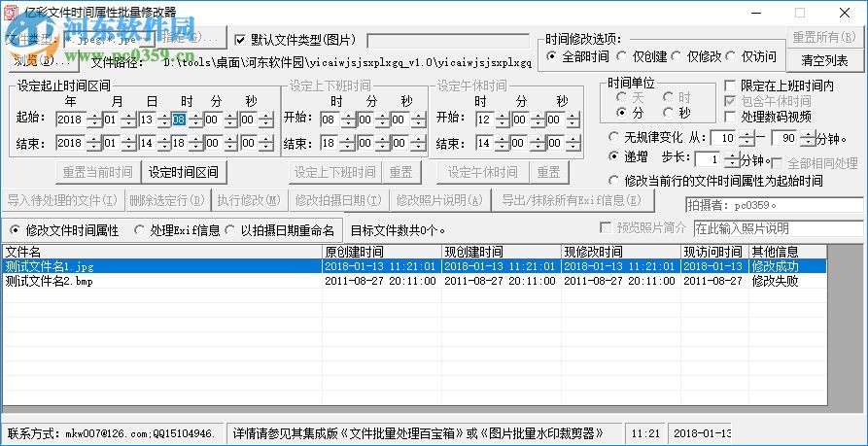This screenshot has height=446, width=868.
Task: Adjust end year spinner arrows
Action: click(94, 143)
